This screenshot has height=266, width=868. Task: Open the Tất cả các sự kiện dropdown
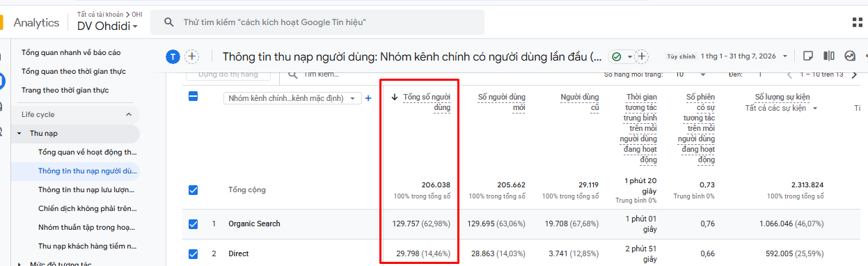(x=781, y=108)
